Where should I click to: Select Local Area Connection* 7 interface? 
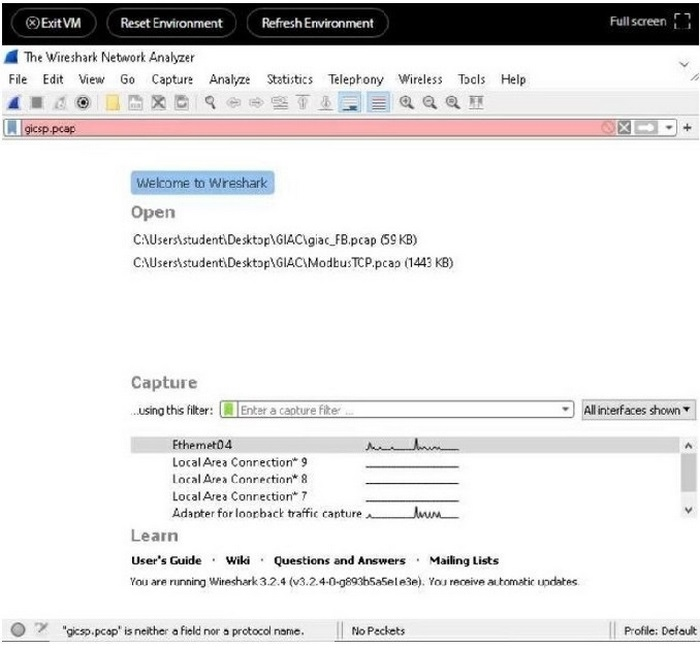pyautogui.click(x=405, y=496)
